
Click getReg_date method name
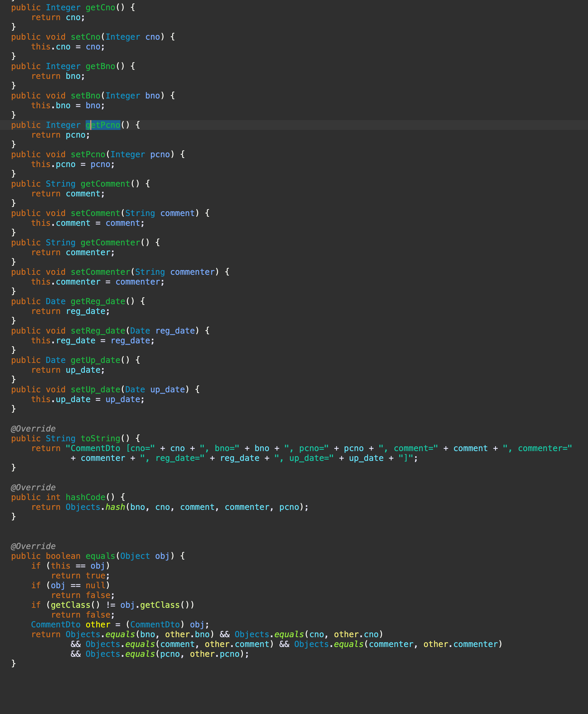coord(98,301)
